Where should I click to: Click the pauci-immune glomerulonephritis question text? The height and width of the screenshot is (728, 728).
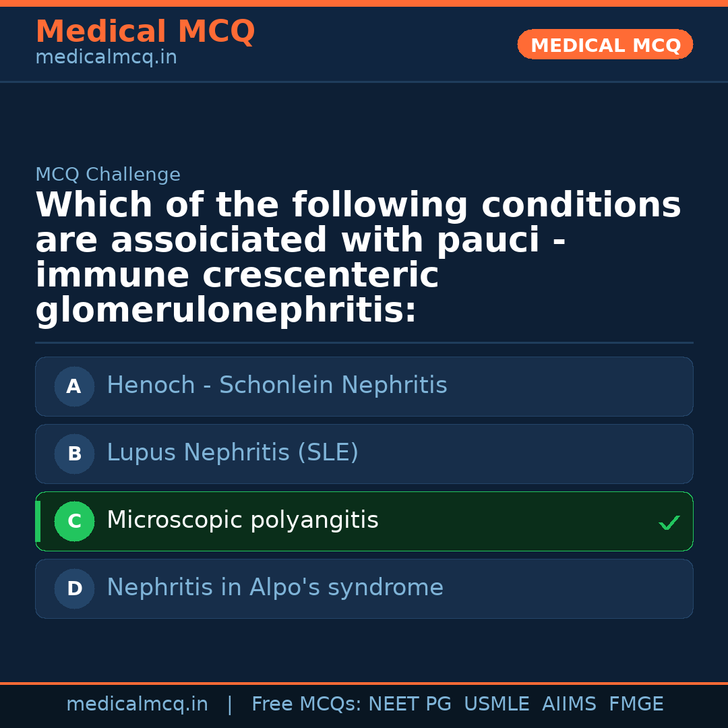tap(357, 257)
